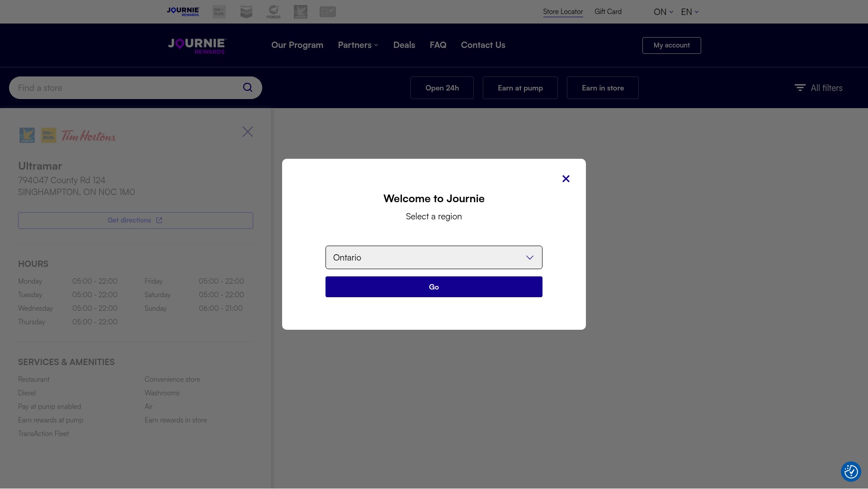Open the Fas Gas partner logo
Viewport: 868px width, 489px height.
328,12
